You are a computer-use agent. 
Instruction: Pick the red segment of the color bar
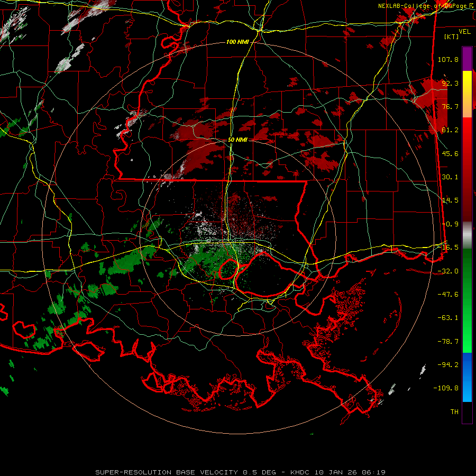467,170
